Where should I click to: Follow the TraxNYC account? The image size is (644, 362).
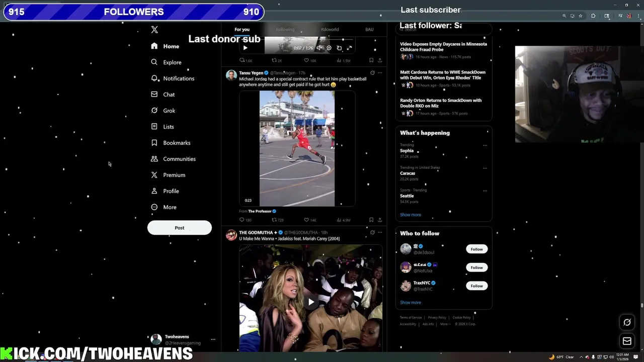(x=476, y=286)
